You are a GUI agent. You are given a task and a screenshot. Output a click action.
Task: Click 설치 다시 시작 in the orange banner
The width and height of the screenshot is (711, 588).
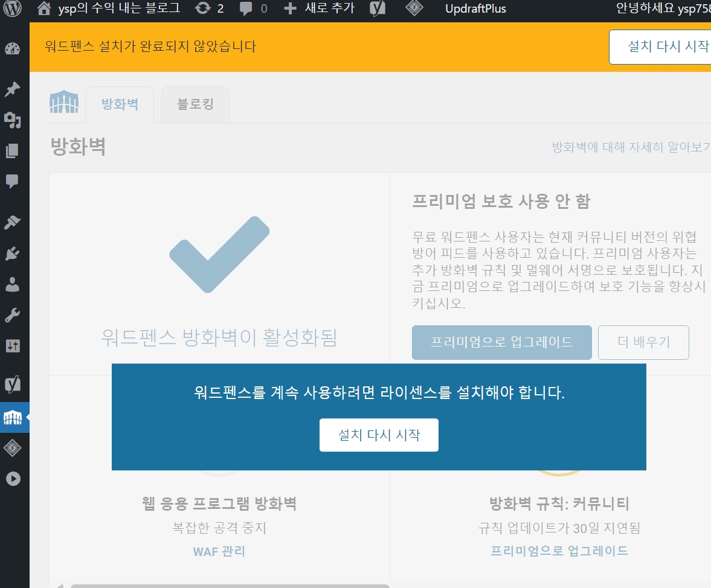coord(660,46)
